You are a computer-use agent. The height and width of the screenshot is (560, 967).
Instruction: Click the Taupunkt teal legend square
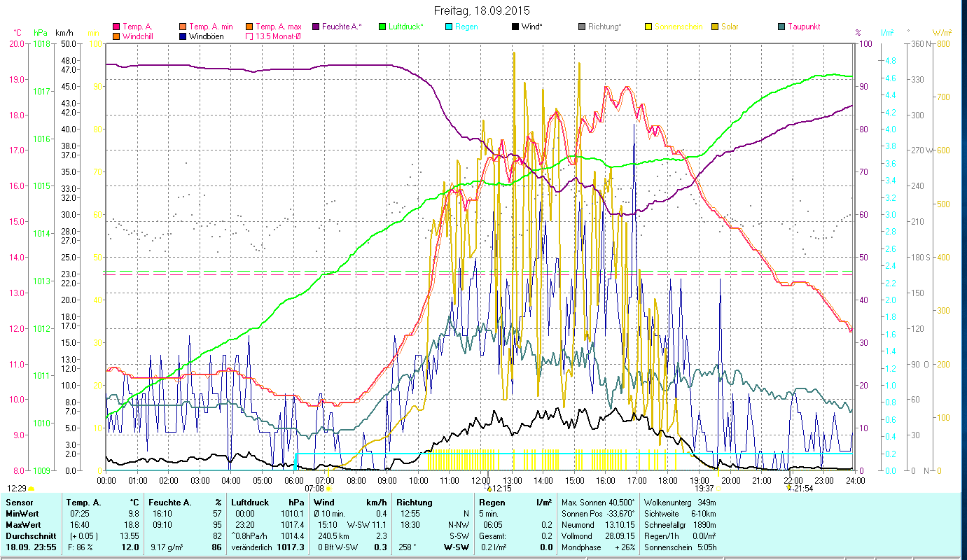coord(781,27)
